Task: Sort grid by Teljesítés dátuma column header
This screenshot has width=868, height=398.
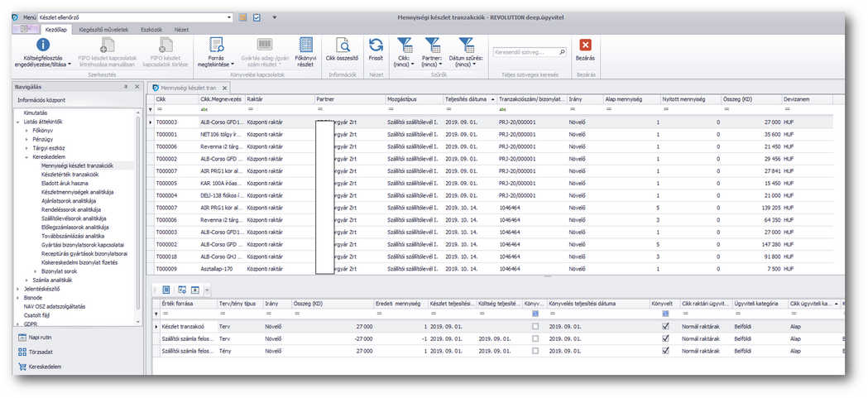Action: (x=467, y=98)
